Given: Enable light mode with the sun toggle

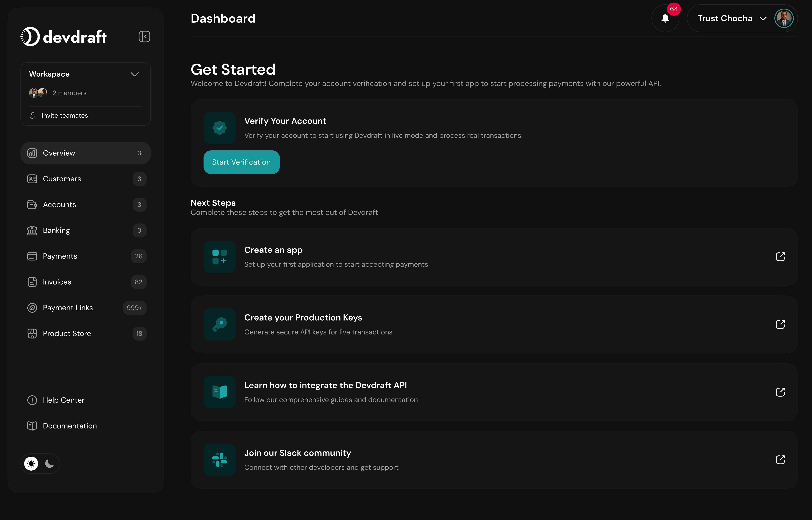Looking at the screenshot, I should point(31,463).
